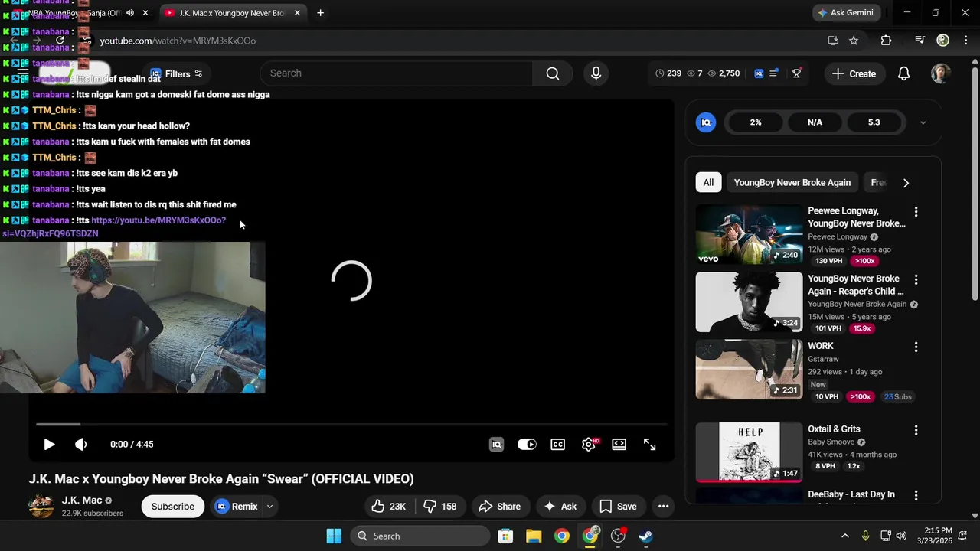Open the Ask assistant
Image resolution: width=980 pixels, height=551 pixels.
560,507
